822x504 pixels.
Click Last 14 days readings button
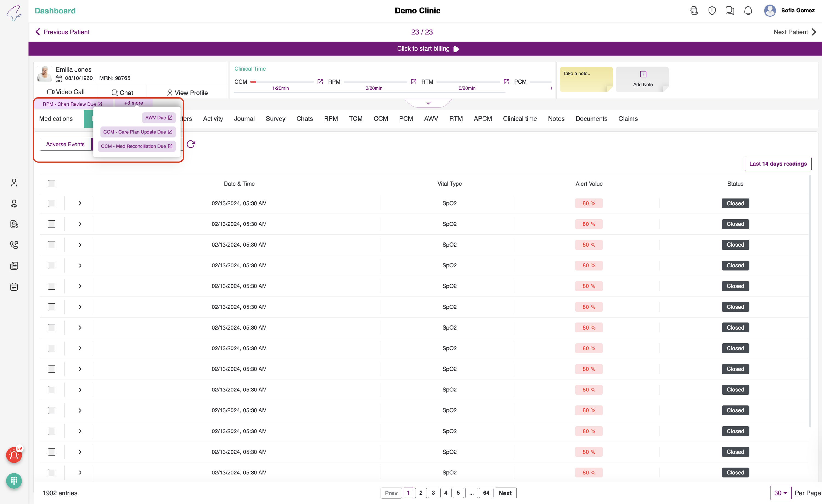[778, 164]
